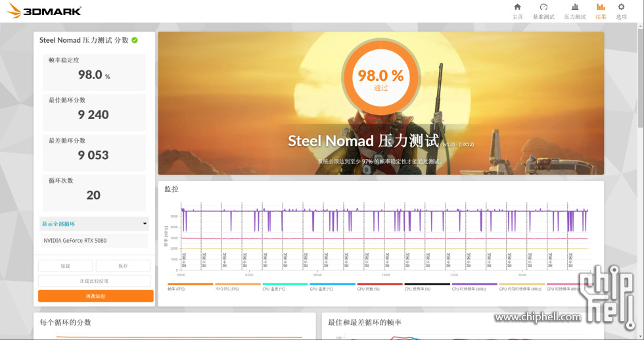Click 在线比较结果 compare online button
The width and height of the screenshot is (644, 340).
click(94, 281)
